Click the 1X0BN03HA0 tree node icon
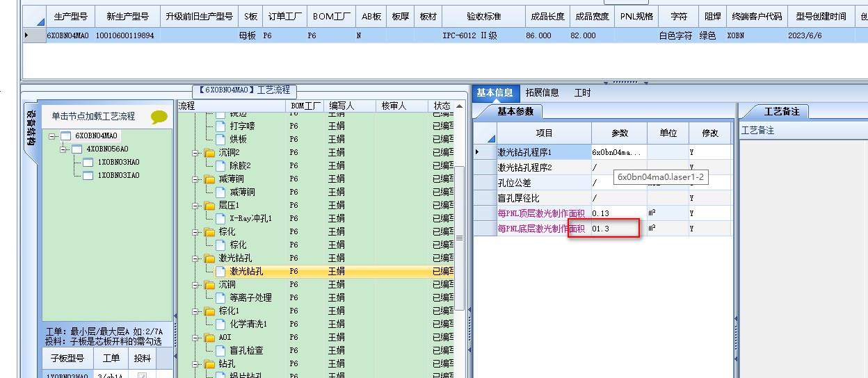This screenshot has height=378, width=868. pos(88,162)
